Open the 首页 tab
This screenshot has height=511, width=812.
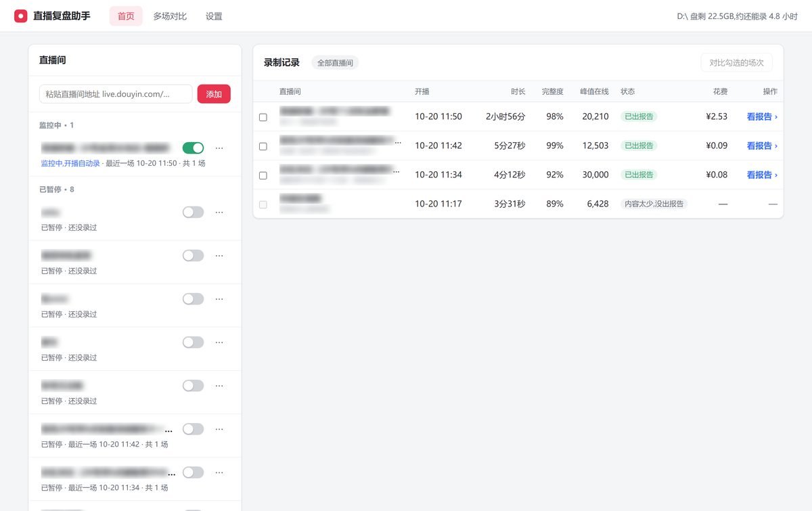click(x=126, y=16)
